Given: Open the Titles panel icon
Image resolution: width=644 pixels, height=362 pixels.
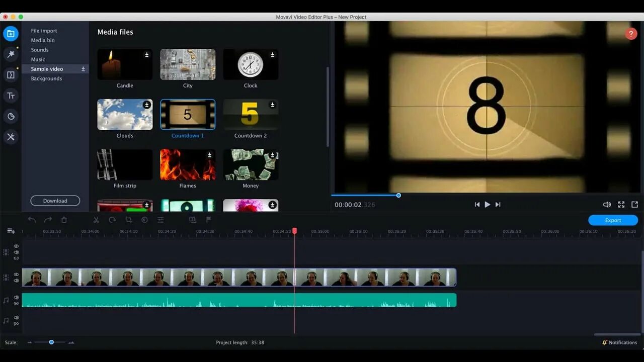Looking at the screenshot, I should click(x=11, y=96).
